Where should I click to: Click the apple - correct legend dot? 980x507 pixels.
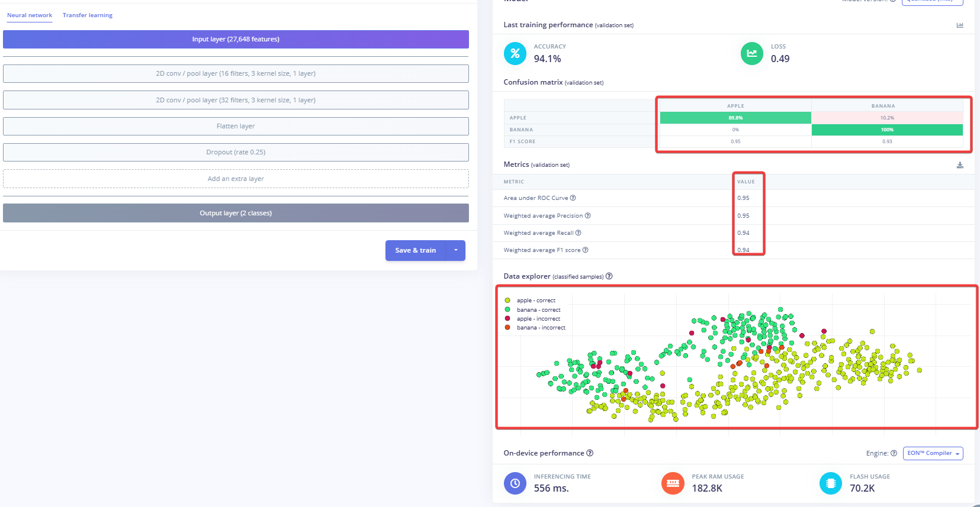pyautogui.click(x=507, y=301)
